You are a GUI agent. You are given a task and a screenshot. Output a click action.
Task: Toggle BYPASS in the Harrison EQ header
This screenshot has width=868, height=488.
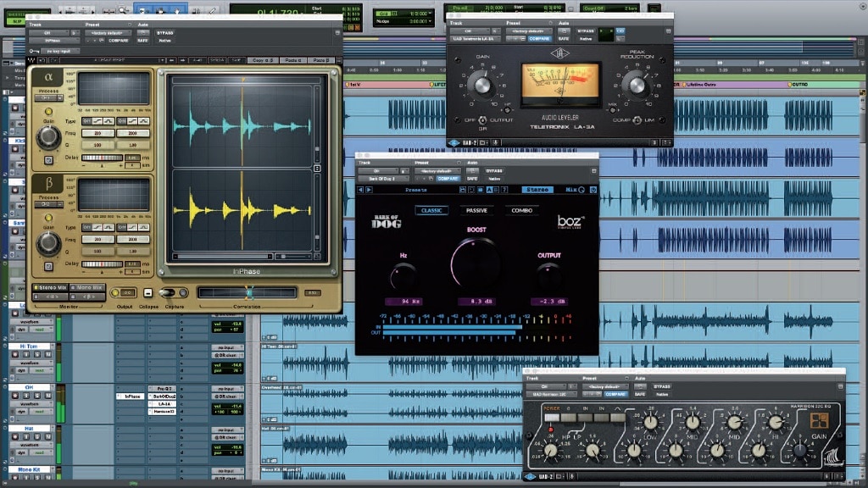pos(662,386)
